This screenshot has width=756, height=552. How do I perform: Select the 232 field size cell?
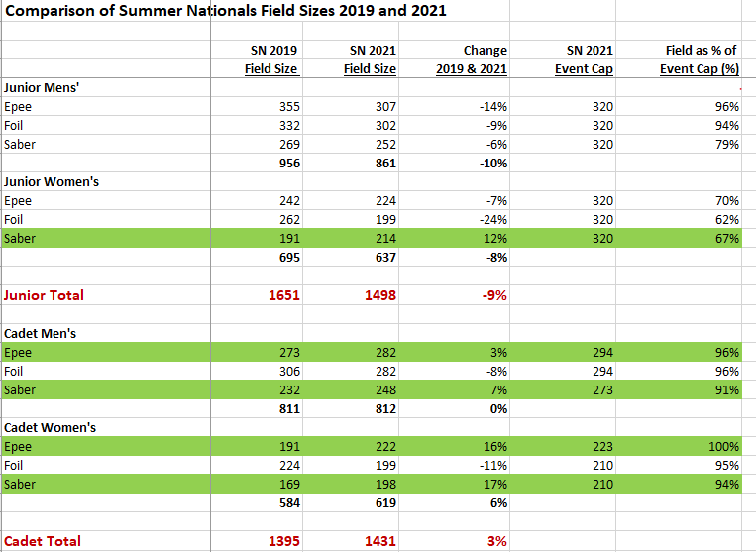point(289,390)
